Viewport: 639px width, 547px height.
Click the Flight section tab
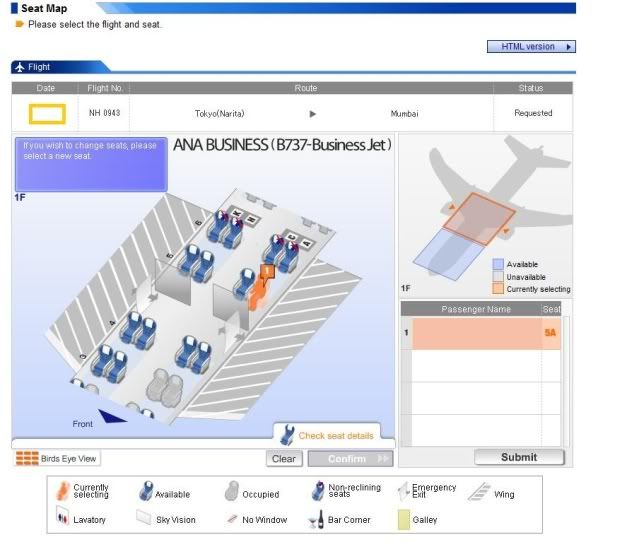coord(60,67)
